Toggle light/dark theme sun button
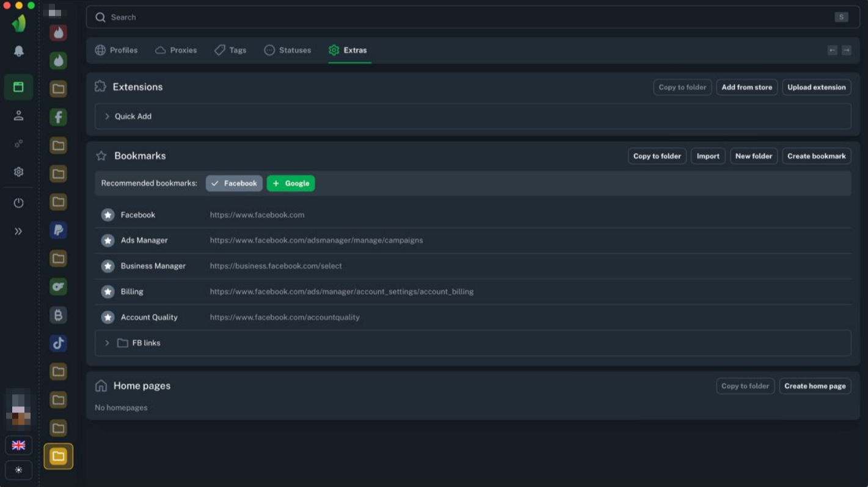 [18, 471]
